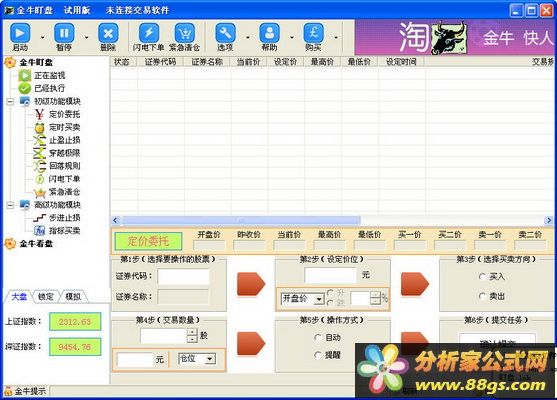Click the step 2 price input field
The width and height of the screenshot is (557, 400).
pos(330,275)
